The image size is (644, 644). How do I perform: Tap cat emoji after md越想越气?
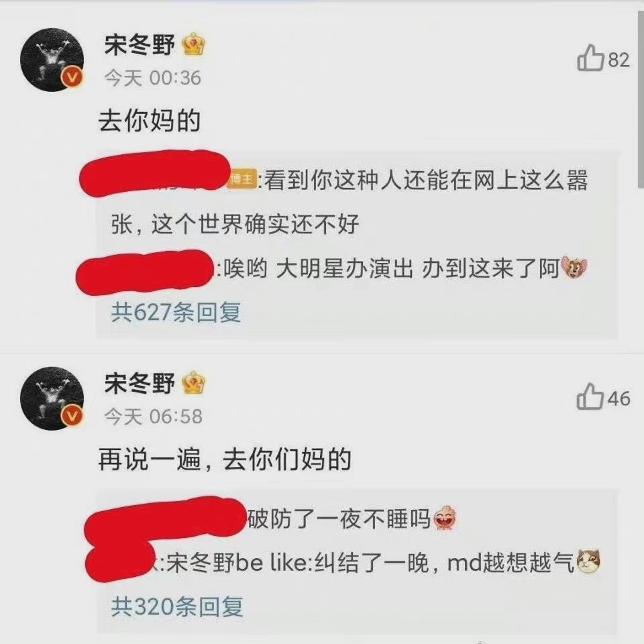point(588,561)
